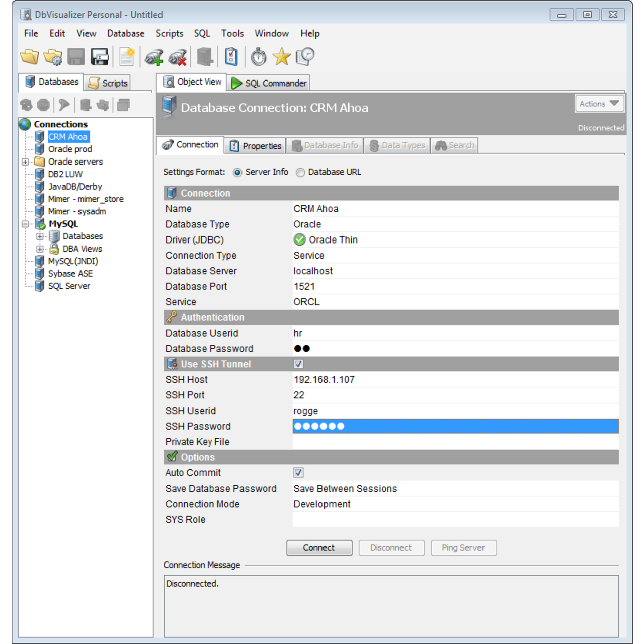Viewport: 644px width, 644px height.
Task: Click the clipboard checklist toolbar icon
Action: (231, 57)
